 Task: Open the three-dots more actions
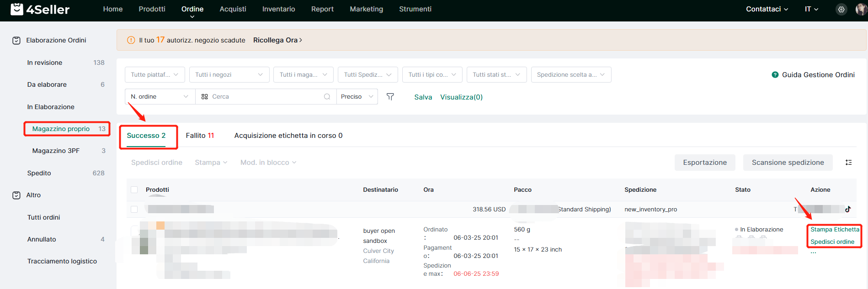click(814, 252)
